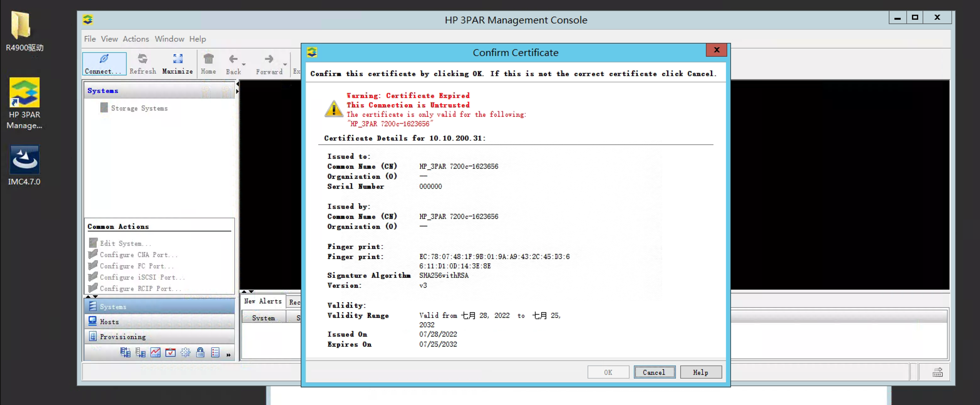
Task: Click the Issued On date "07/28/2022"
Action: 438,334
